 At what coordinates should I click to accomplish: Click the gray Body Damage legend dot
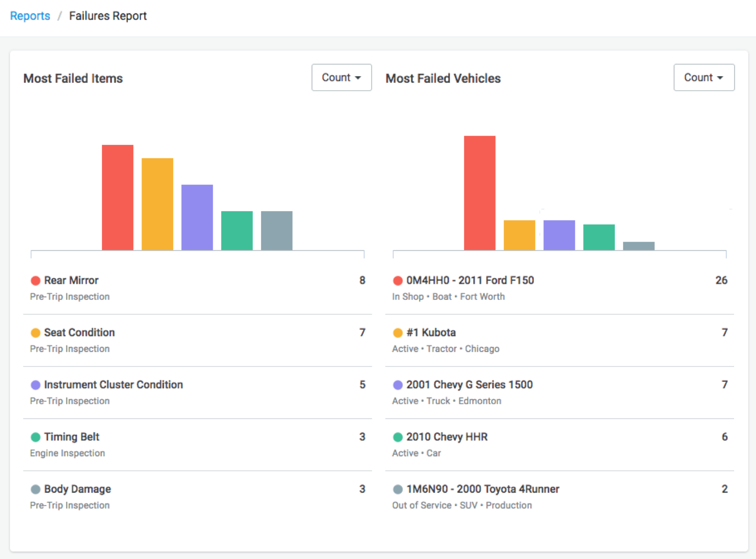pos(35,489)
